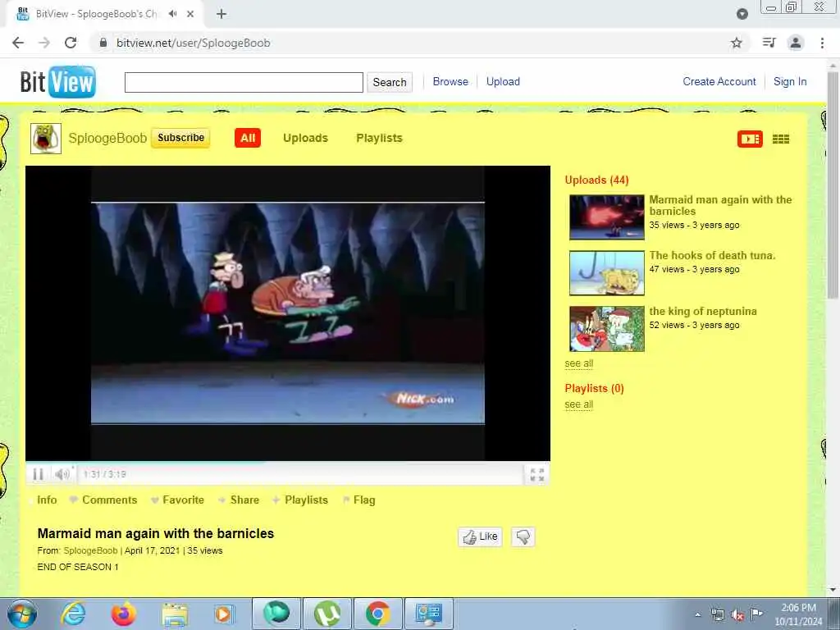Open Marmaid man again thumbnail in sidebar
Image resolution: width=840 pixels, height=630 pixels.
[x=606, y=217]
